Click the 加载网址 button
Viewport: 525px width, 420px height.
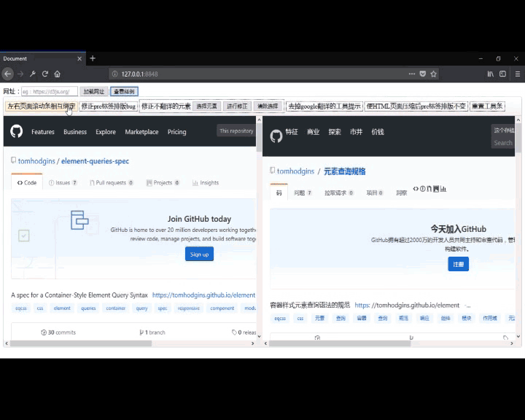pyautogui.click(x=94, y=91)
